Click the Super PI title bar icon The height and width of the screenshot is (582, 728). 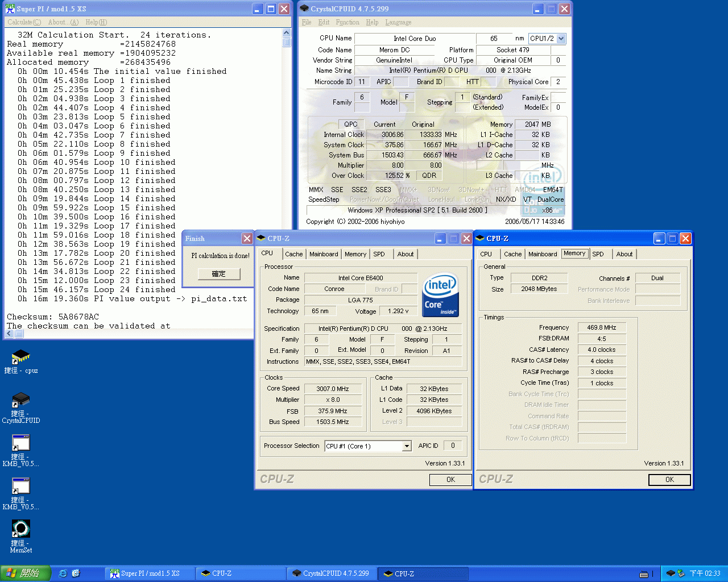pyautogui.click(x=10, y=9)
